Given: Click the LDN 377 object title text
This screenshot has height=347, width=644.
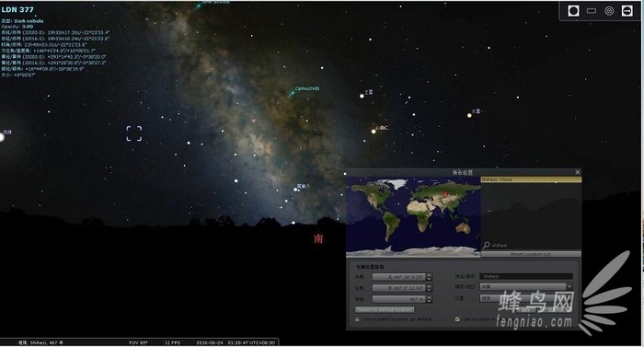Looking at the screenshot, I should [17, 9].
